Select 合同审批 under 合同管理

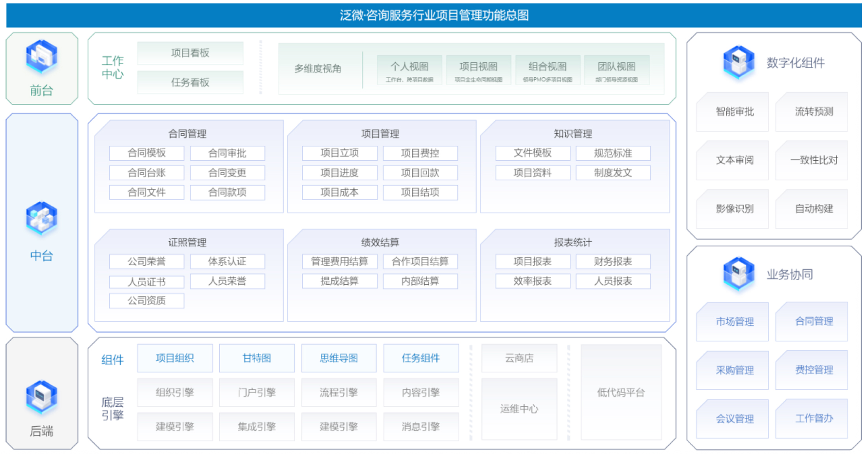tap(227, 153)
